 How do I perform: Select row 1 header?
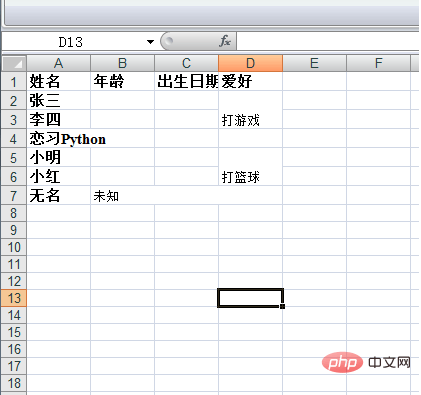pyautogui.click(x=14, y=81)
